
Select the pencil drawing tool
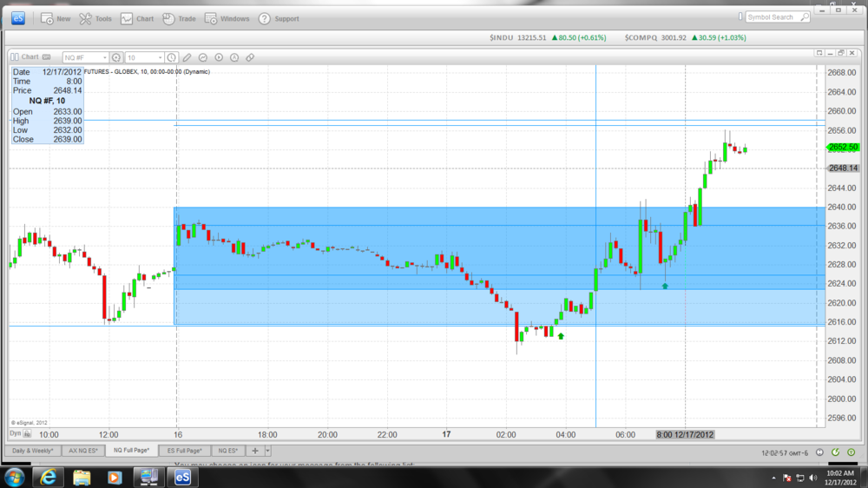[187, 57]
